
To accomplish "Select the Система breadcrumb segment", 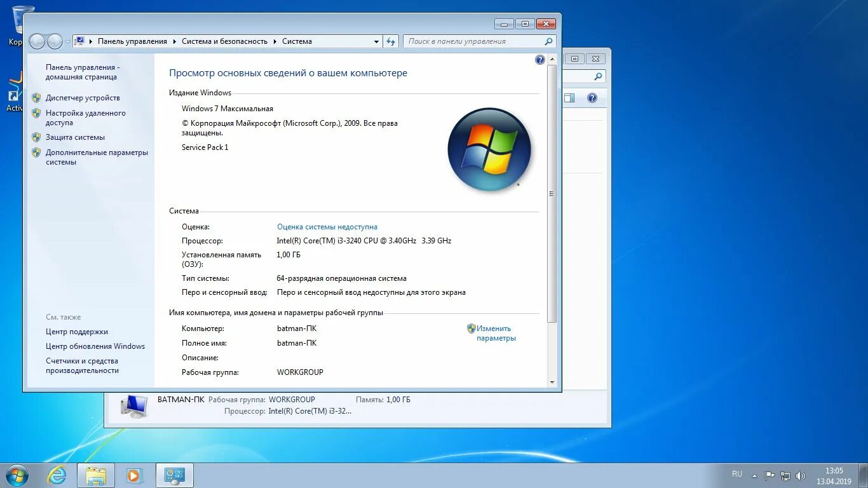I will [x=297, y=41].
